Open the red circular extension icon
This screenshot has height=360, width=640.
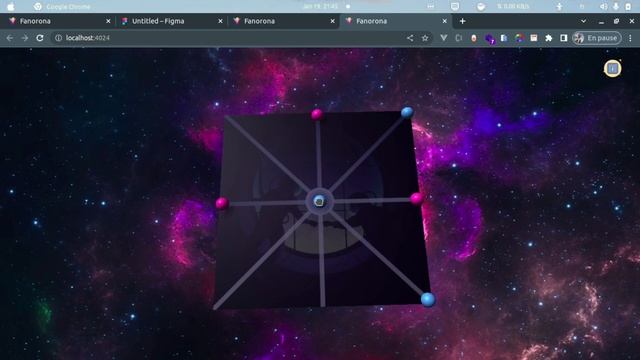[473, 38]
